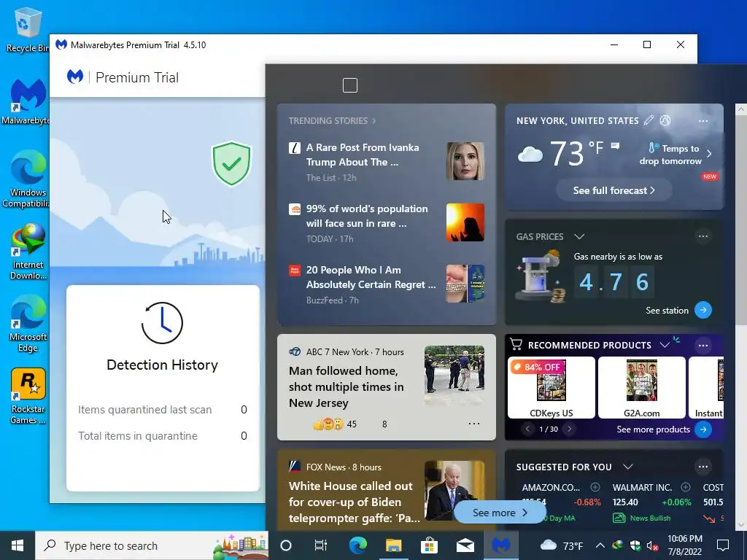Open ABC 7 story more options ellipsis

point(474,424)
